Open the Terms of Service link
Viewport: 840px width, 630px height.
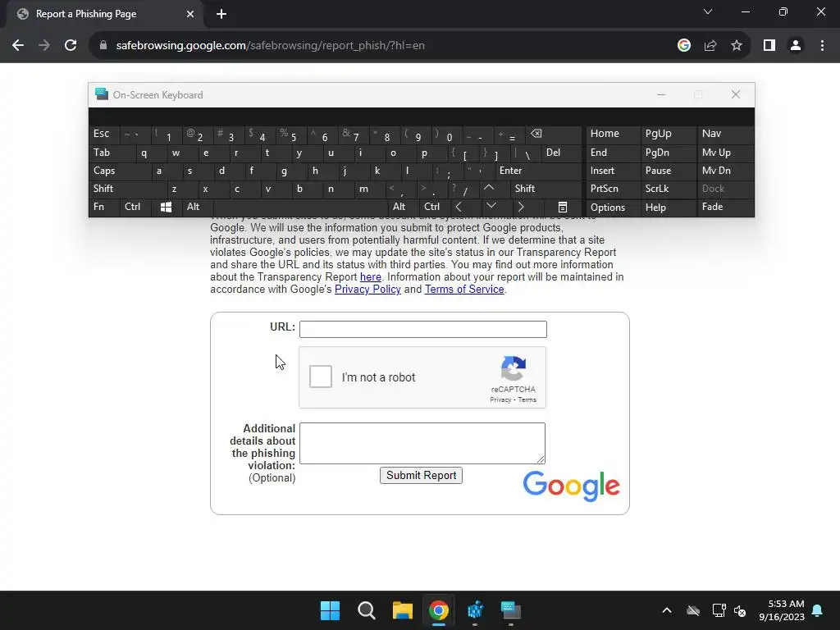(464, 290)
